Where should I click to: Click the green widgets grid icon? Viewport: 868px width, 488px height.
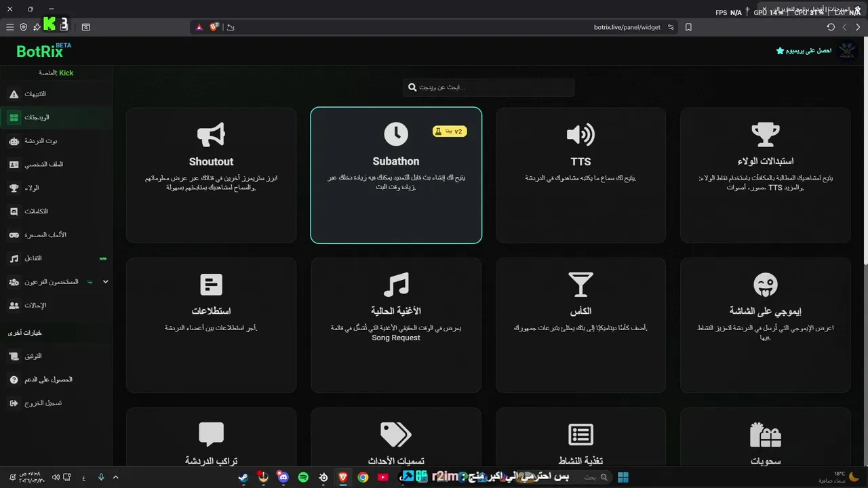click(14, 117)
